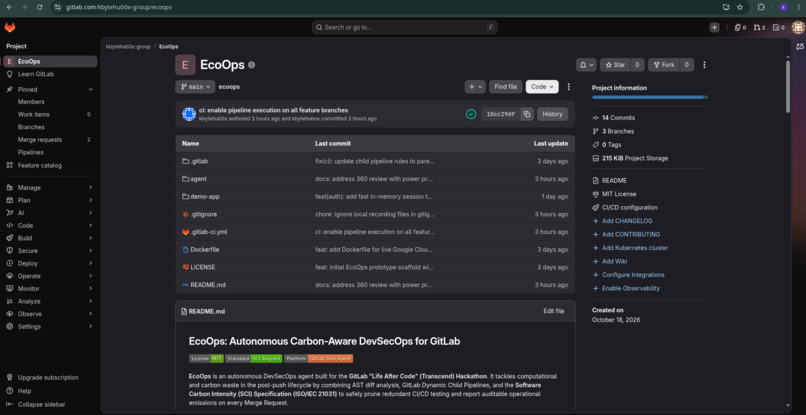Open the main branch selector dropdown
Viewport: 806px width, 415px height.
click(x=195, y=87)
